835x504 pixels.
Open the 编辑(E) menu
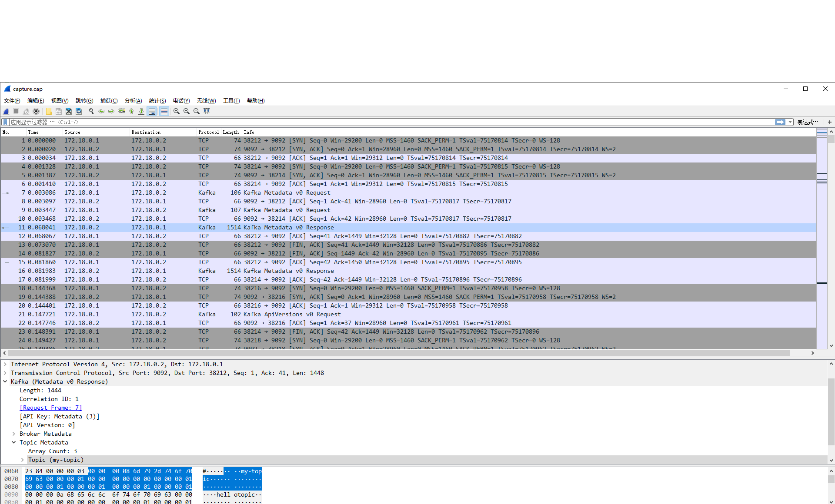tap(36, 101)
